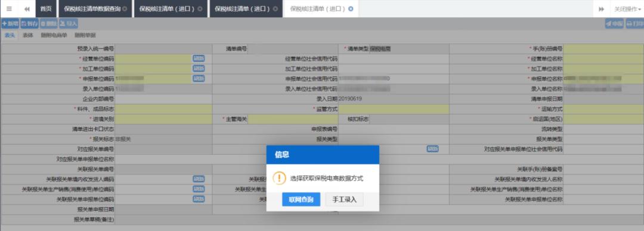
Task: Open the 进境关别 field
Action: coord(163,119)
